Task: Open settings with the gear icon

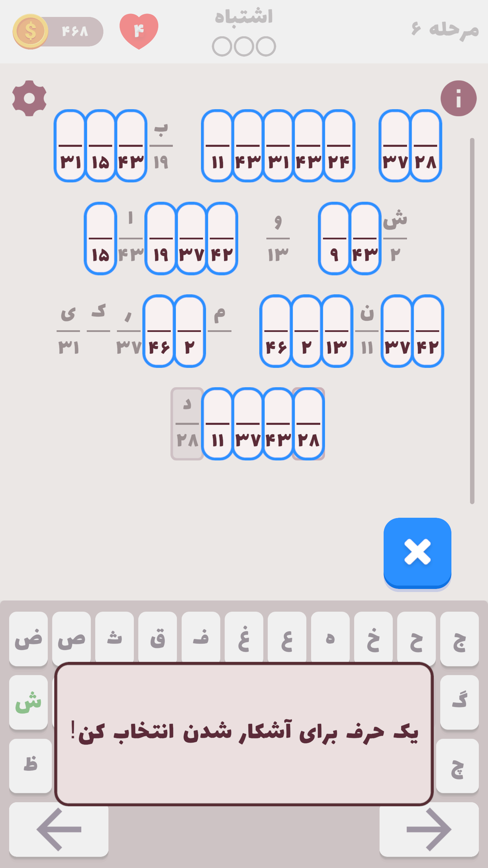Action: tap(29, 98)
